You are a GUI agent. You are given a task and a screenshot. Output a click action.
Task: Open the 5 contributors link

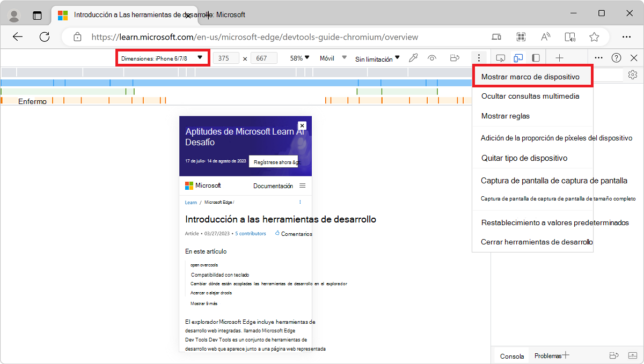click(251, 234)
